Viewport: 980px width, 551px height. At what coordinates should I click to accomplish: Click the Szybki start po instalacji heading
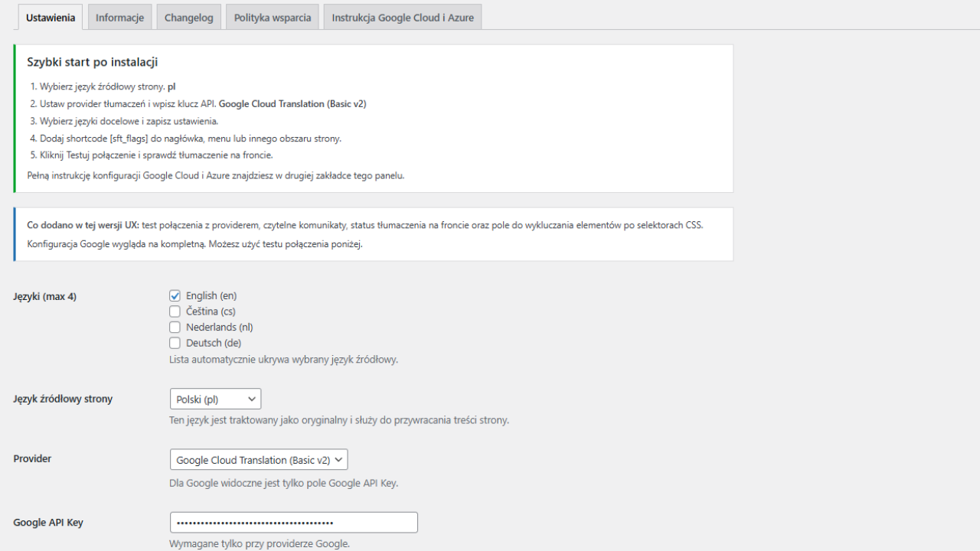(x=93, y=62)
